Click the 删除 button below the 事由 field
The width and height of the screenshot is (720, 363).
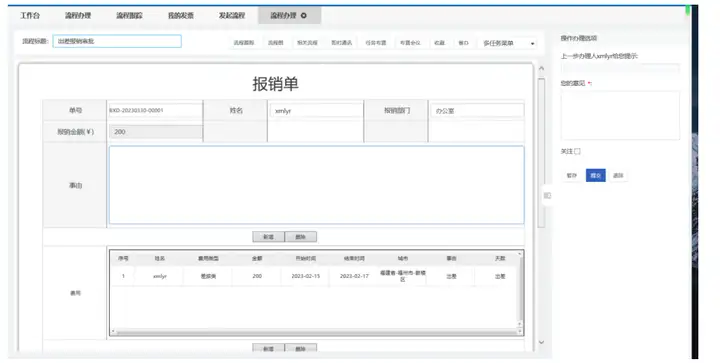301,237
